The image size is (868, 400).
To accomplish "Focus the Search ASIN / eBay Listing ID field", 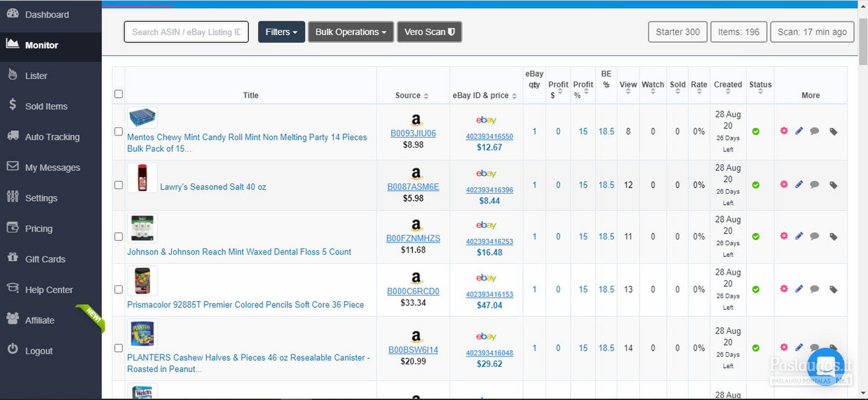I will (x=186, y=32).
